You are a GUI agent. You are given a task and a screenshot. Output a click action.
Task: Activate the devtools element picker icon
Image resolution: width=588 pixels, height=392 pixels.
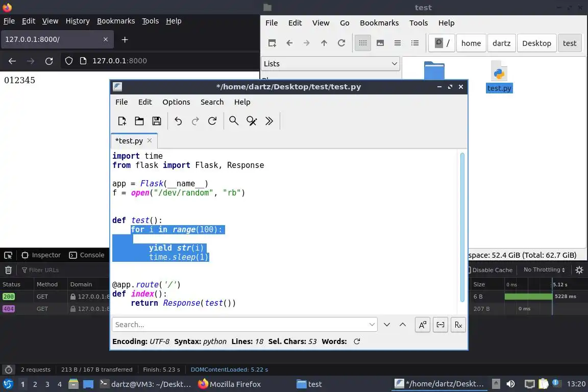pos(8,255)
